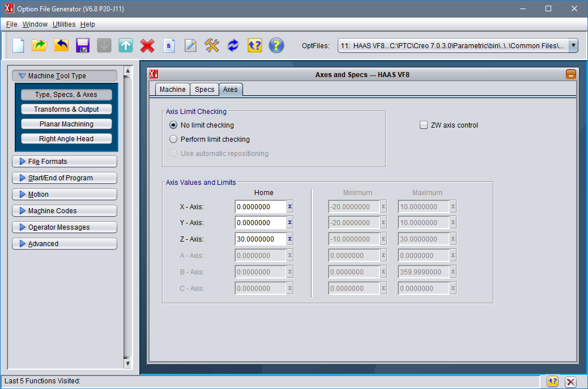The image size is (588, 389).
Task: Open an existing option file
Action: coord(39,45)
